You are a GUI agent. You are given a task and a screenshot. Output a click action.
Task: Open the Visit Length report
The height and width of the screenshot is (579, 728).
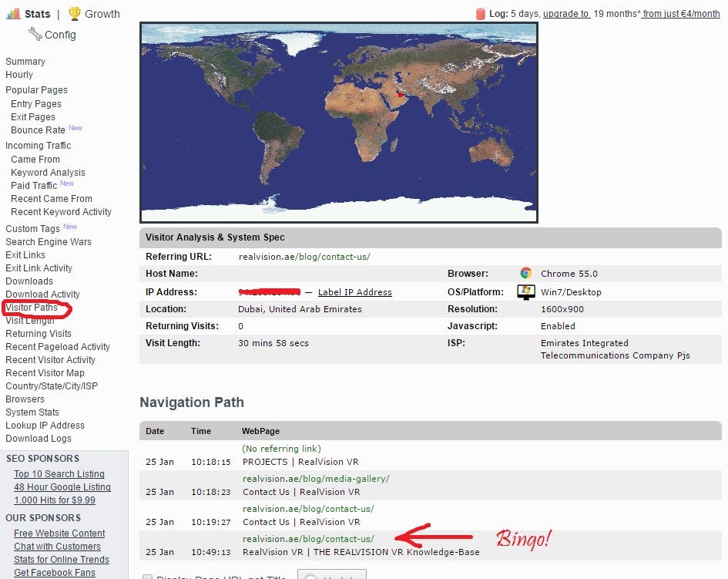(x=30, y=321)
